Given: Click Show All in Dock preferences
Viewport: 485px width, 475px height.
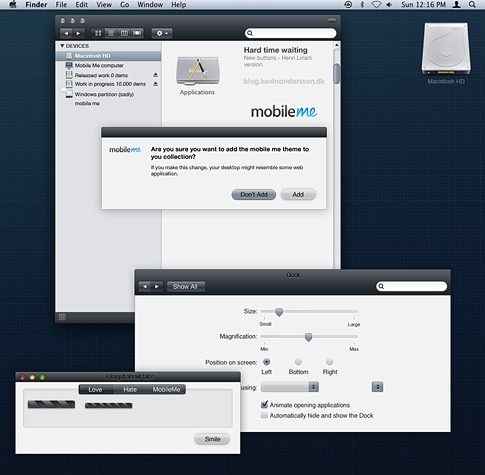Looking at the screenshot, I should point(186,286).
